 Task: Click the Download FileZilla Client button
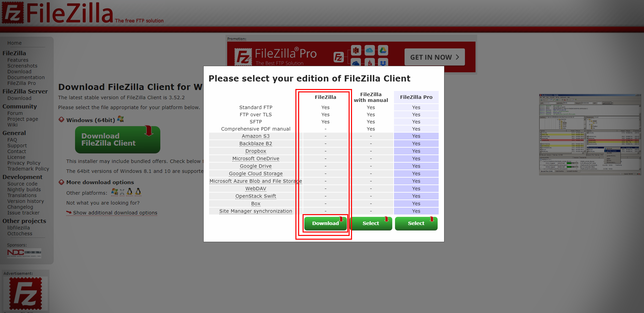click(x=118, y=140)
